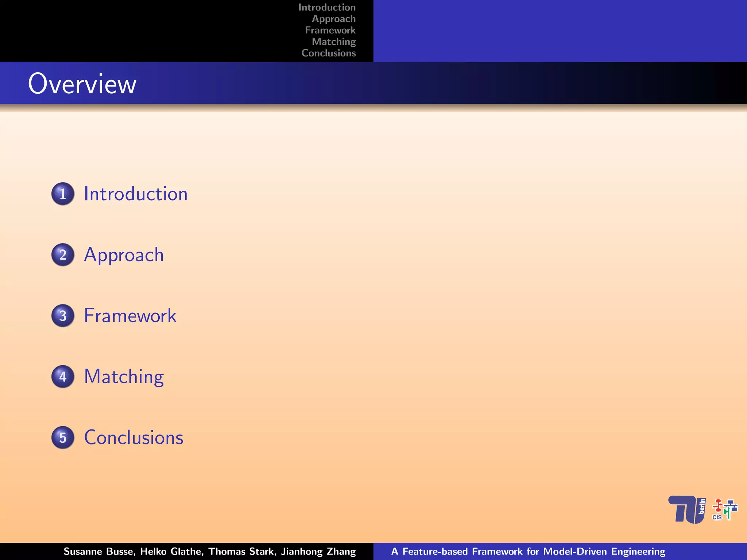Click the CIS group logo
This screenshot has height=560, width=747.
tap(725, 509)
